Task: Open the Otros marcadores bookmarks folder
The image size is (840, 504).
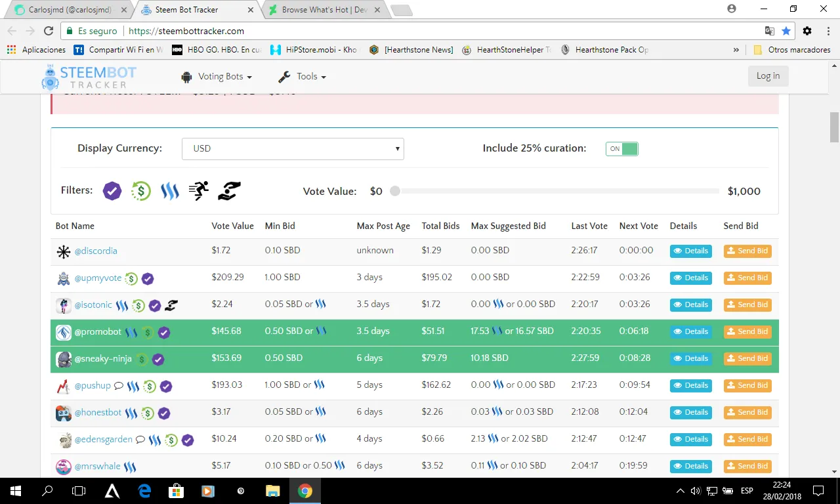Action: [792, 50]
